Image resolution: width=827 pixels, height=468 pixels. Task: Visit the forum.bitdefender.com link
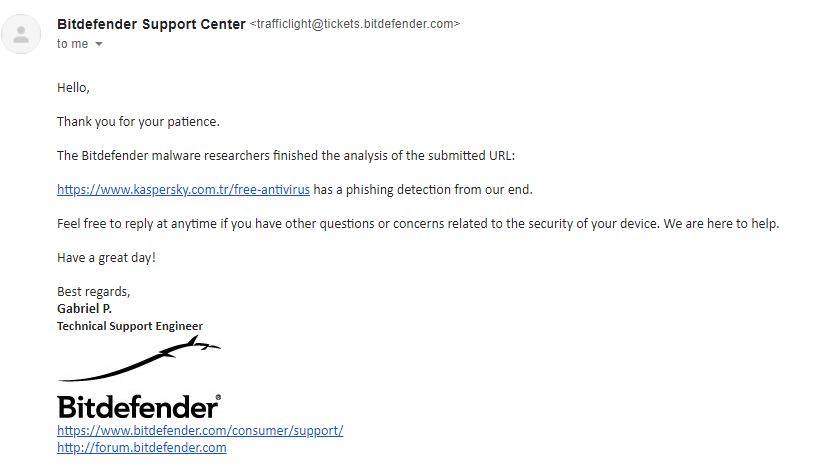tap(141, 448)
